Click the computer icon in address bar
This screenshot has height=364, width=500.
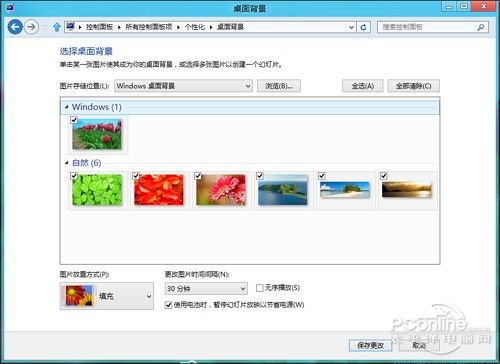tap(70, 26)
